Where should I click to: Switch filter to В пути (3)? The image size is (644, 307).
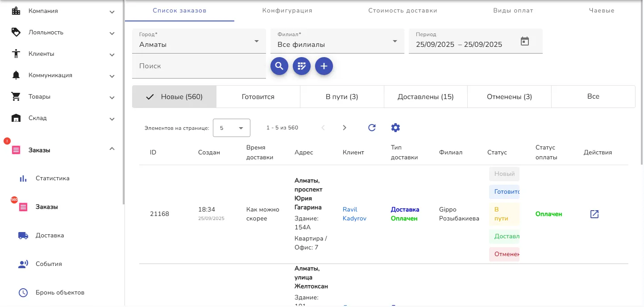coord(342,97)
